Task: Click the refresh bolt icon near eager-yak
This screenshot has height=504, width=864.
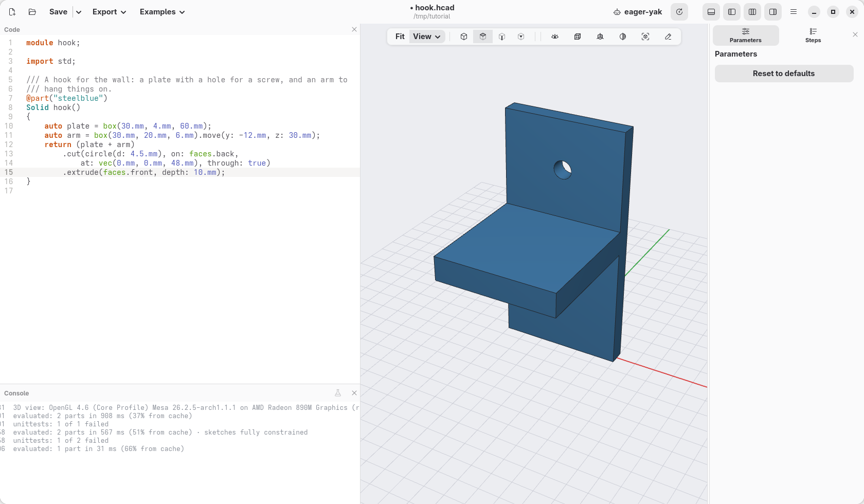Action: click(679, 12)
